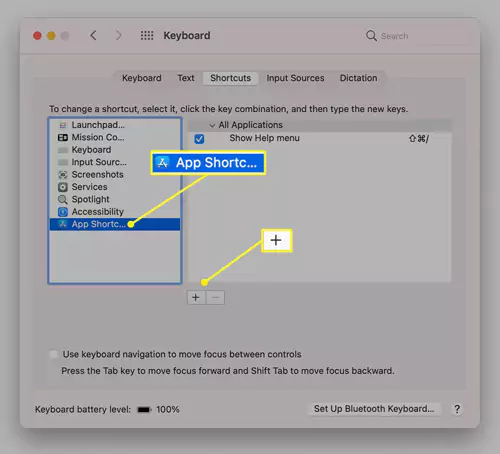The height and width of the screenshot is (454, 500).
Task: Click the magnifying glass search icon
Action: point(371,36)
